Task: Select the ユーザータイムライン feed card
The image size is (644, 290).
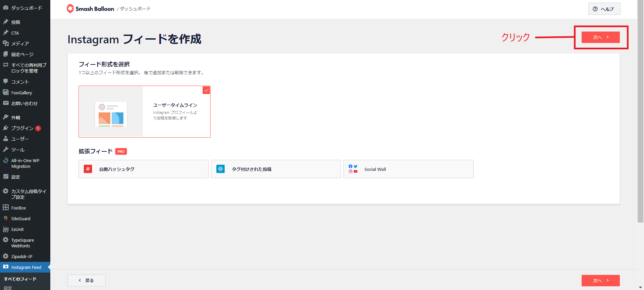Action: [144, 112]
